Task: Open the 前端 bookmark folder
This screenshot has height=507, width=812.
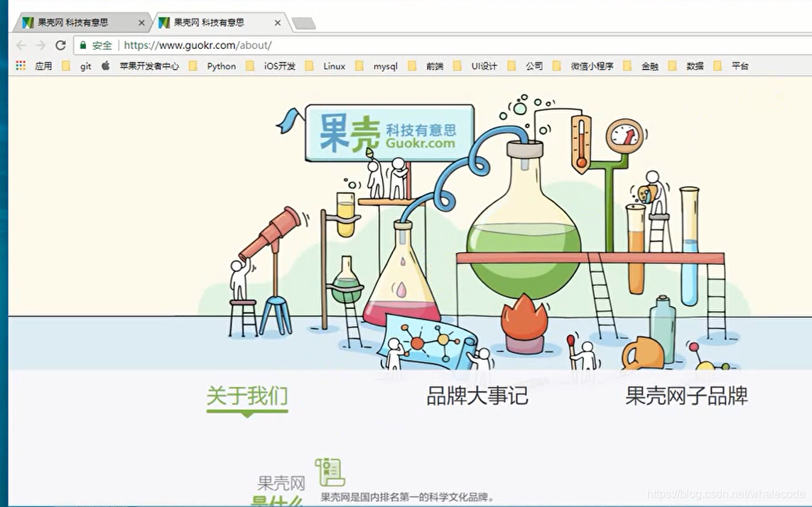Action: (426, 66)
